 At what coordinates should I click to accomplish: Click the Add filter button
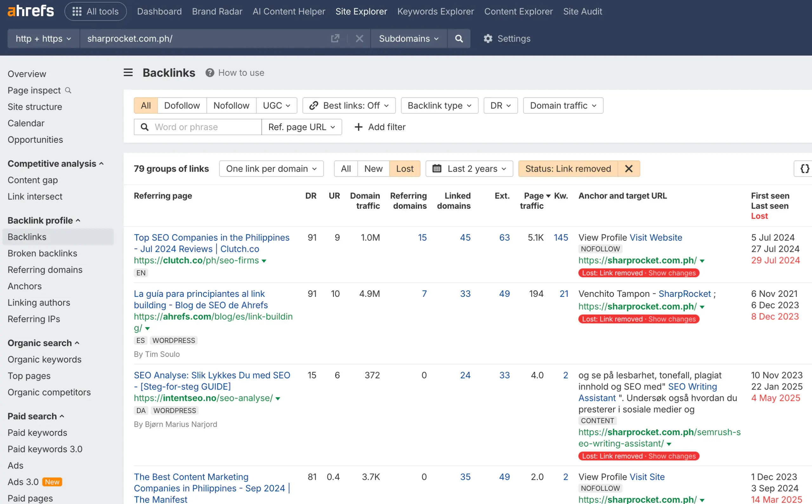380,127
